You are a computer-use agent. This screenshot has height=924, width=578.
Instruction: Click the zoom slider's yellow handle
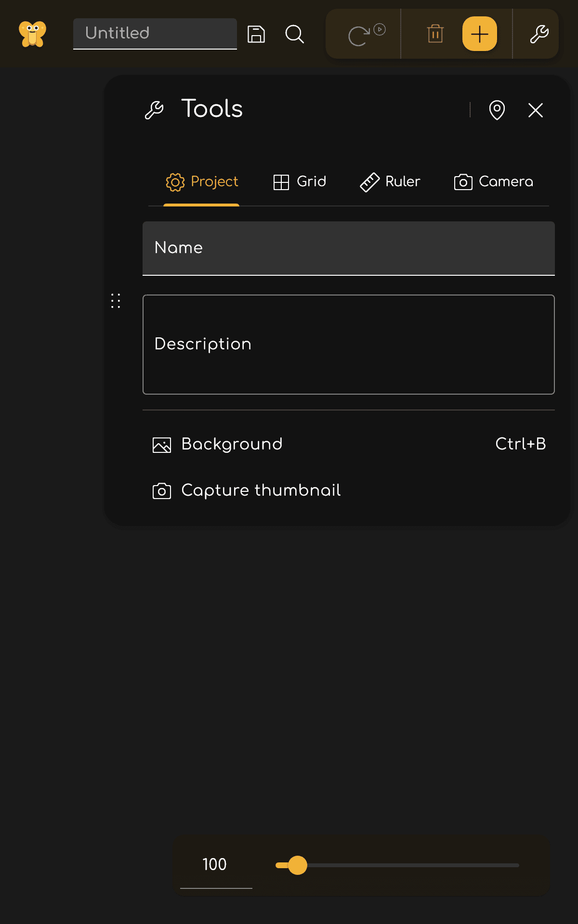click(x=297, y=865)
